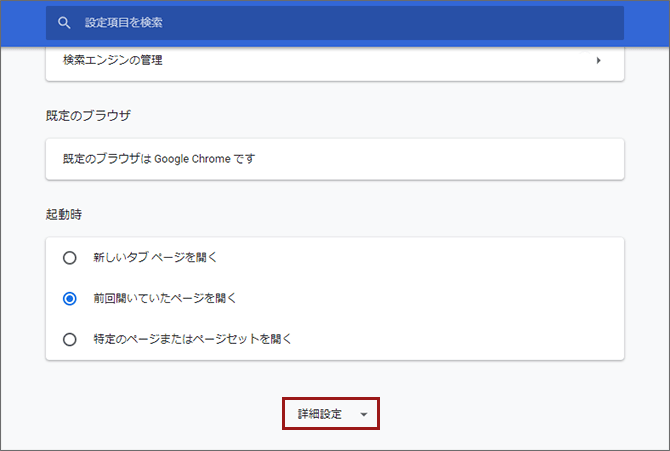Select the 前回開いていたページを開く radio button
This screenshot has height=451, width=670.
pos(69,298)
